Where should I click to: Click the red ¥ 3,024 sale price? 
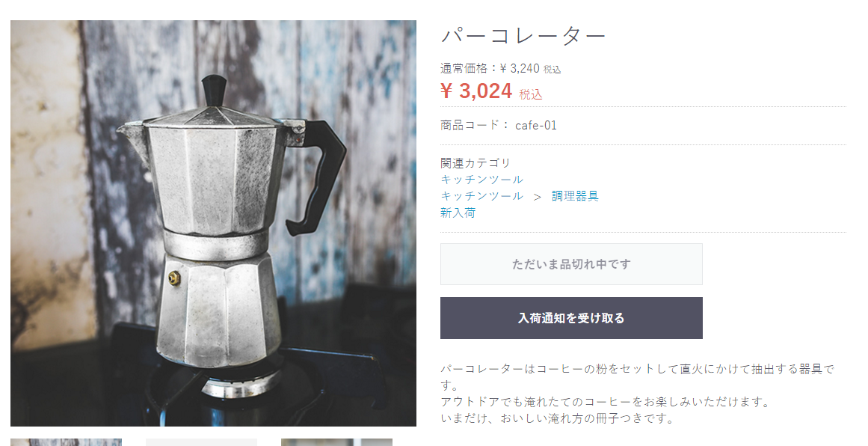pos(477,91)
